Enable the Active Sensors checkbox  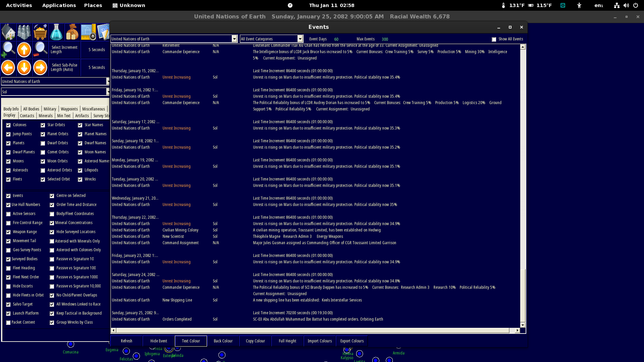(x=8, y=214)
